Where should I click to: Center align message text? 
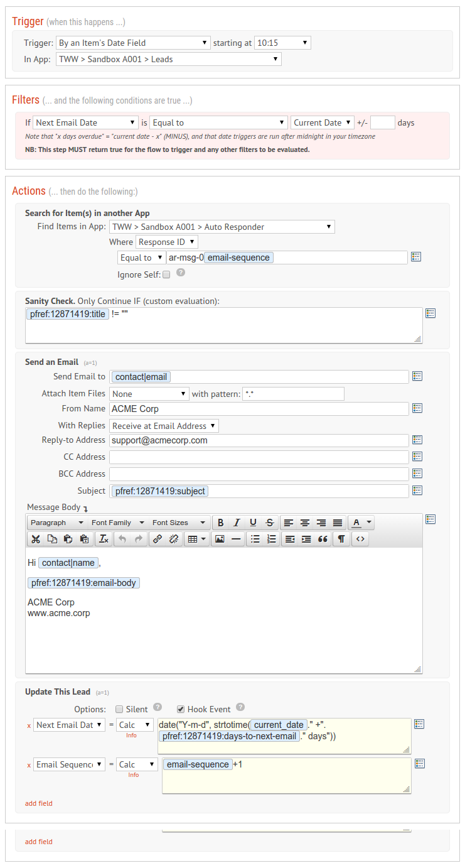(x=305, y=523)
